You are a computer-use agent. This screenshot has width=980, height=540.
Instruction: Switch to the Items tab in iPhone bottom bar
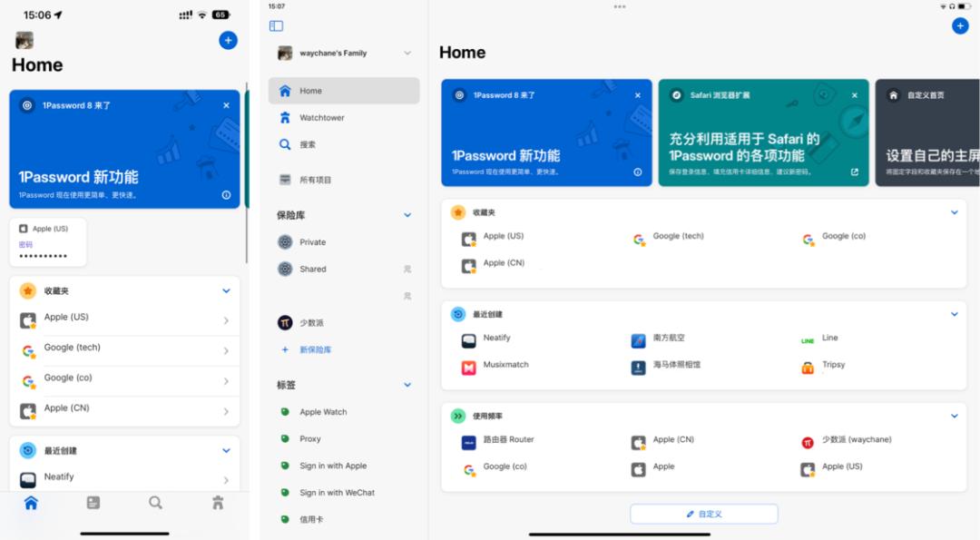[93, 503]
